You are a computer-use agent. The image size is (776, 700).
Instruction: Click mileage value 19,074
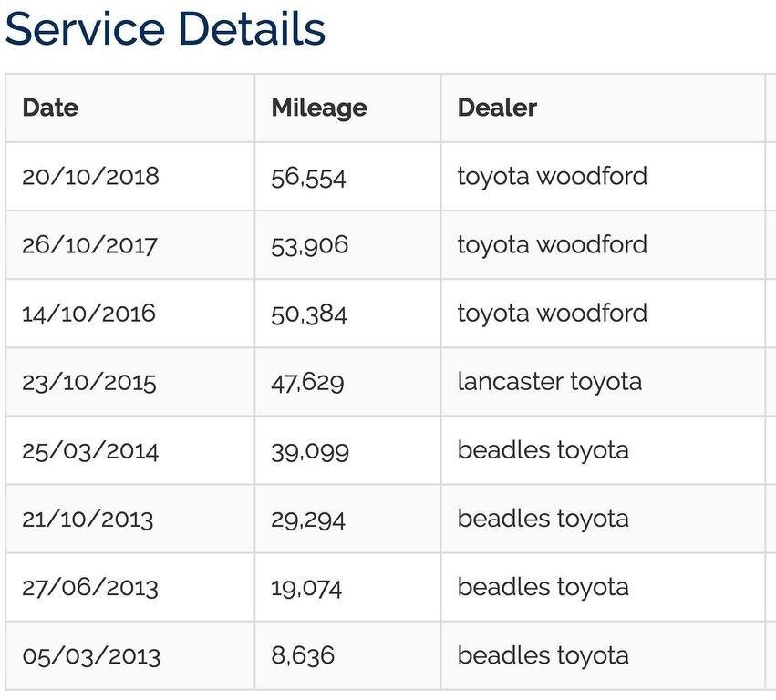tap(306, 589)
